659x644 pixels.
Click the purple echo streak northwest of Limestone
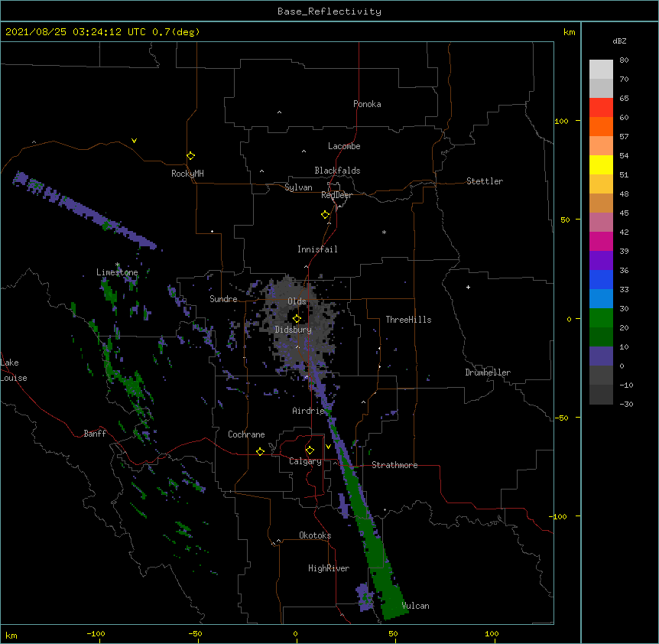[x=84, y=210]
